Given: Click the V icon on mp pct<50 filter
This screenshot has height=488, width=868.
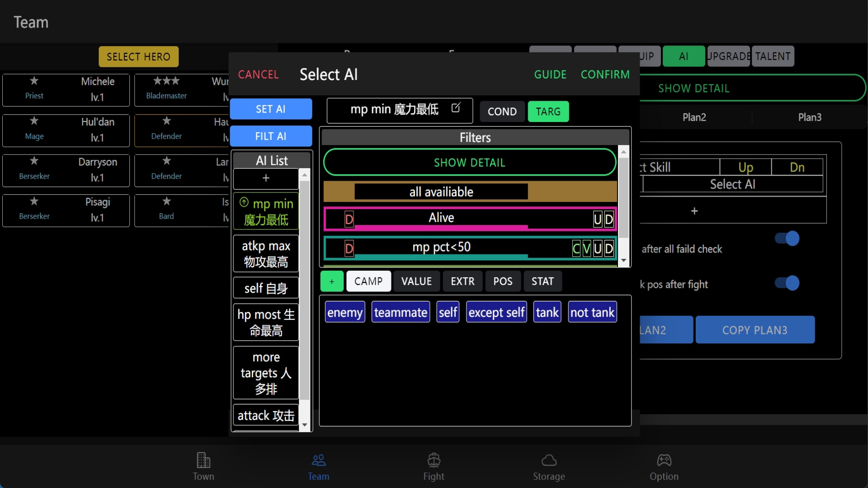Looking at the screenshot, I should point(586,248).
